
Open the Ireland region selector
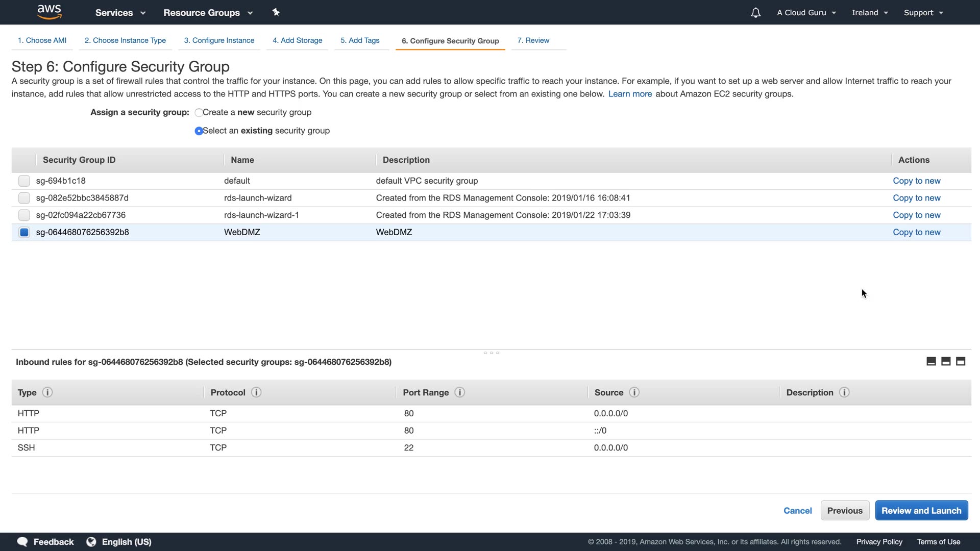(870, 13)
